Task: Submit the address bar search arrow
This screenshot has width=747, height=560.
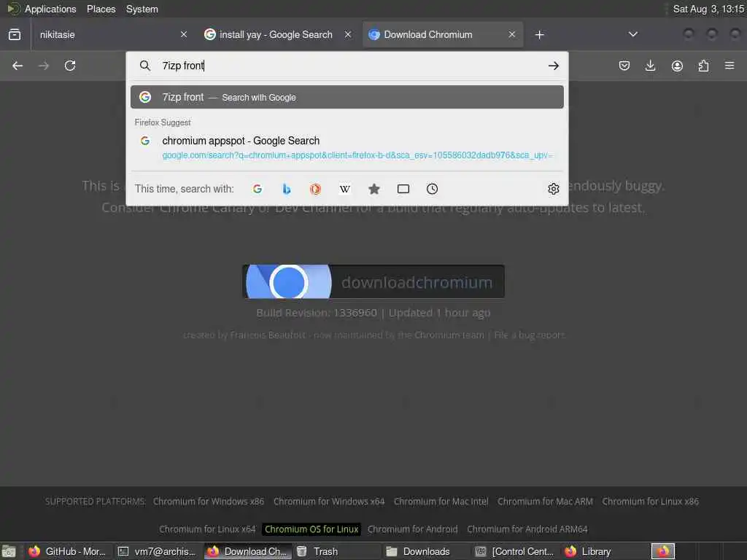Action: pyautogui.click(x=553, y=66)
